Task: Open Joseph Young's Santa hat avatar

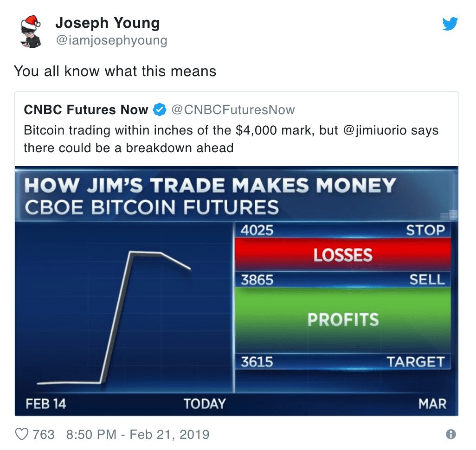Action: [x=30, y=32]
